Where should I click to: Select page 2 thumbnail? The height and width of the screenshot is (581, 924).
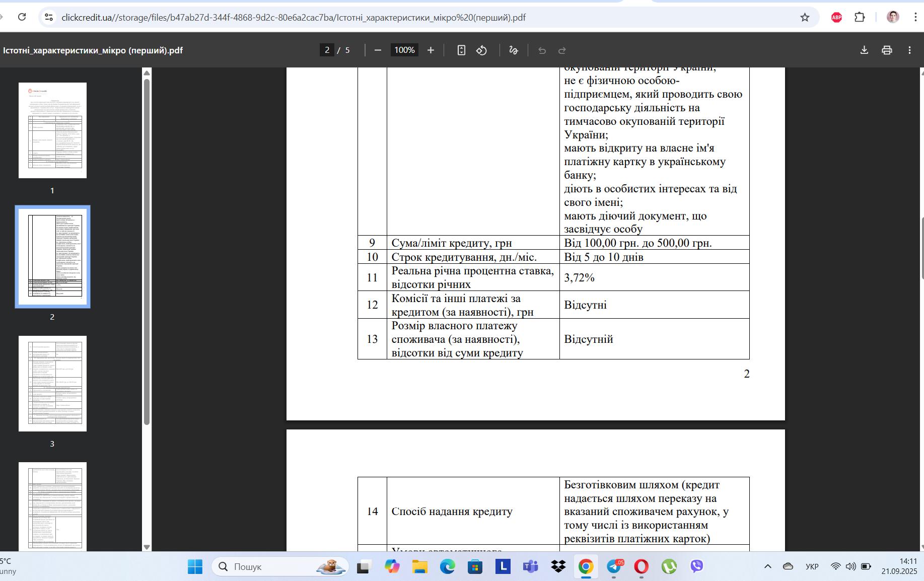point(52,257)
